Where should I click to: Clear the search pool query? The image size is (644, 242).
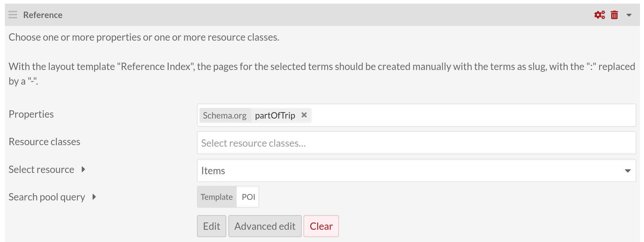(x=321, y=226)
